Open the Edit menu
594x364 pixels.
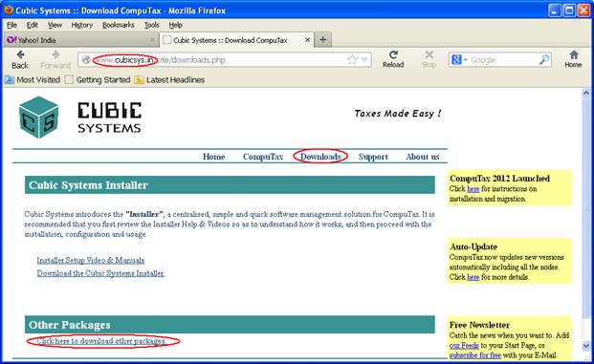[x=33, y=25]
